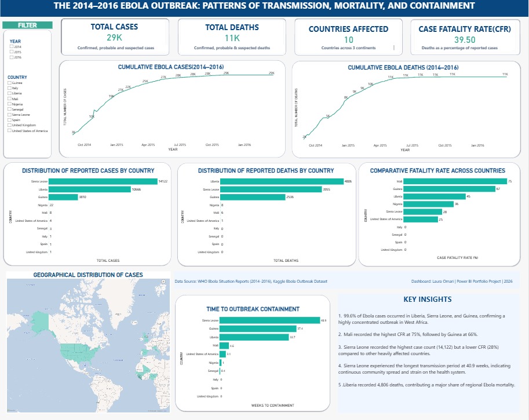
Task: Select the CASE FATALITY RATE 39.50 card
Action: coord(465,37)
